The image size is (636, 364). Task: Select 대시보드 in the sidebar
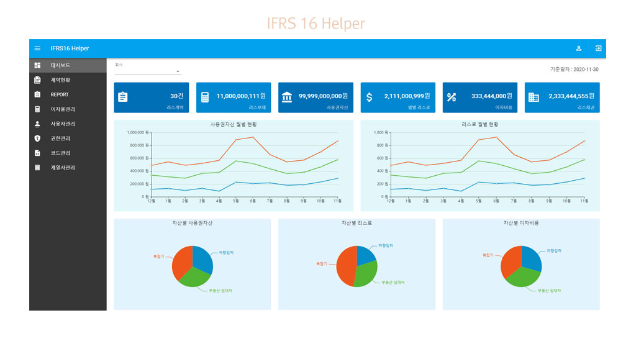[x=60, y=65]
